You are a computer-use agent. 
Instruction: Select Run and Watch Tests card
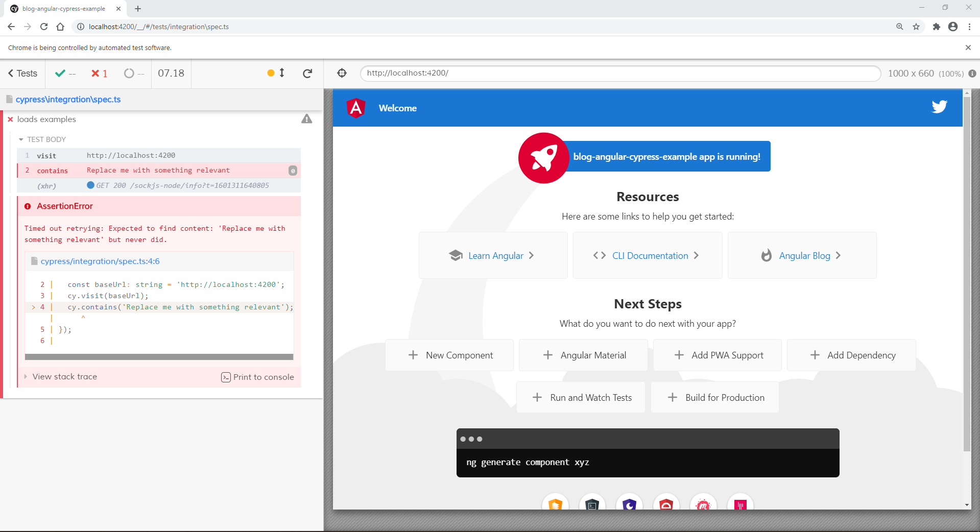coord(581,397)
